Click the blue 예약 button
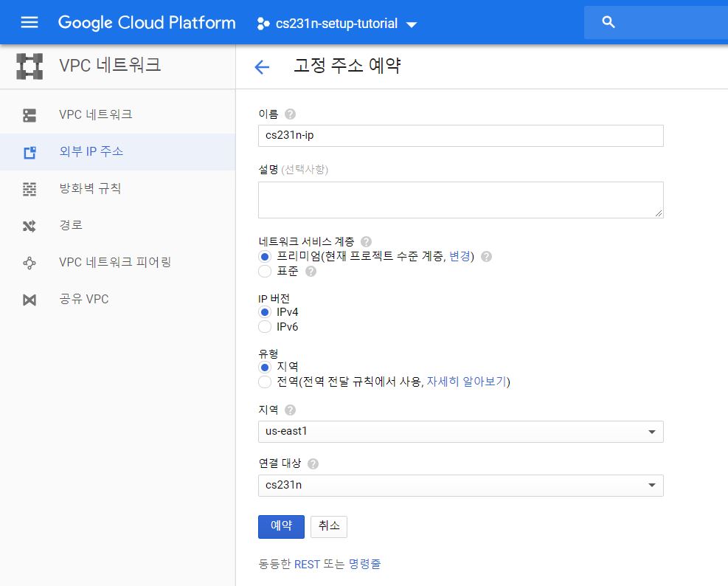 pyautogui.click(x=281, y=526)
